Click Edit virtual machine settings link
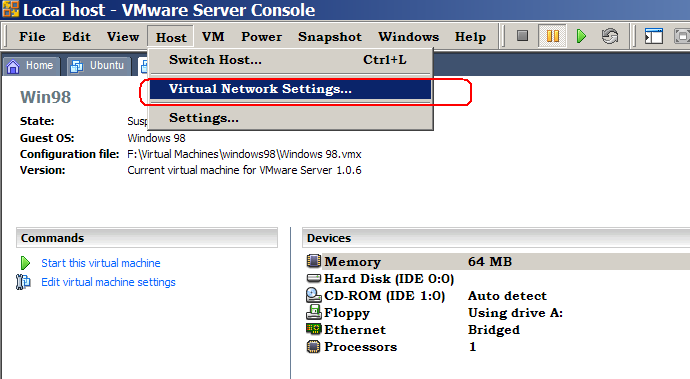Viewport: 690px width, 379px height. (108, 282)
